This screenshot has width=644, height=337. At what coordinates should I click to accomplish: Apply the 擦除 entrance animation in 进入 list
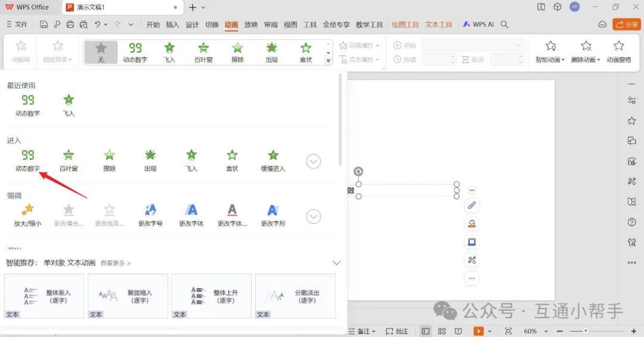tap(109, 160)
